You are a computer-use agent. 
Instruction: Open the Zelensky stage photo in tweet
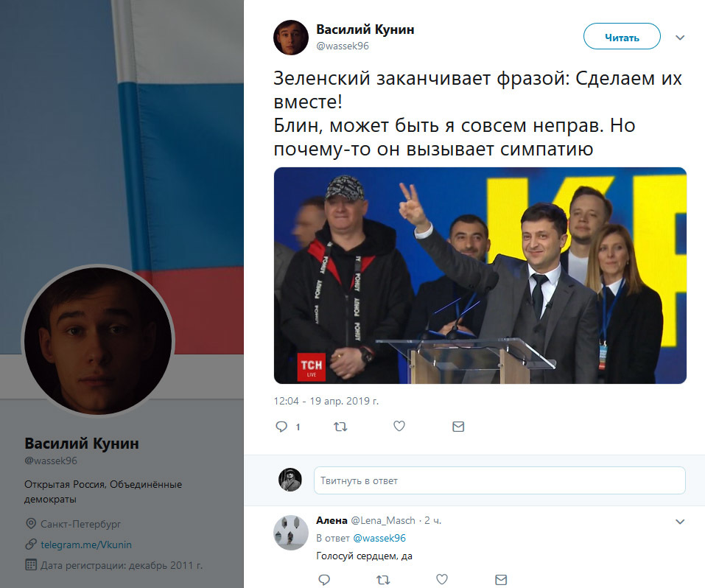480,276
